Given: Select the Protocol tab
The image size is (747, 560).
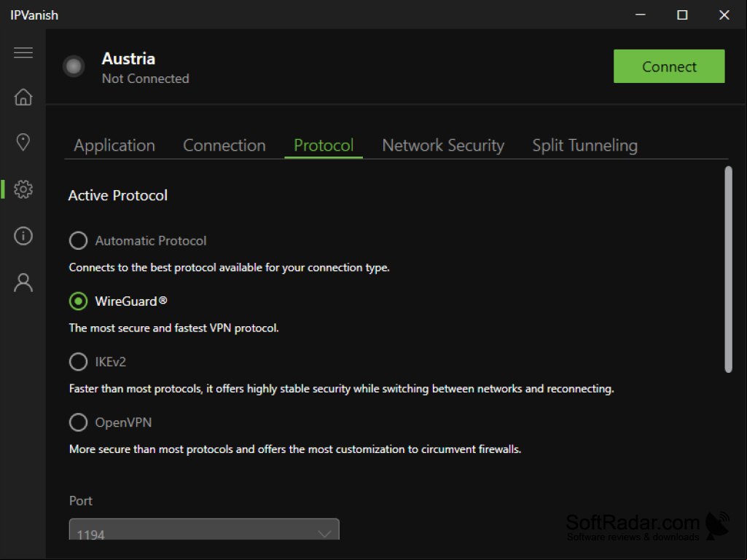Looking at the screenshot, I should tap(324, 145).
